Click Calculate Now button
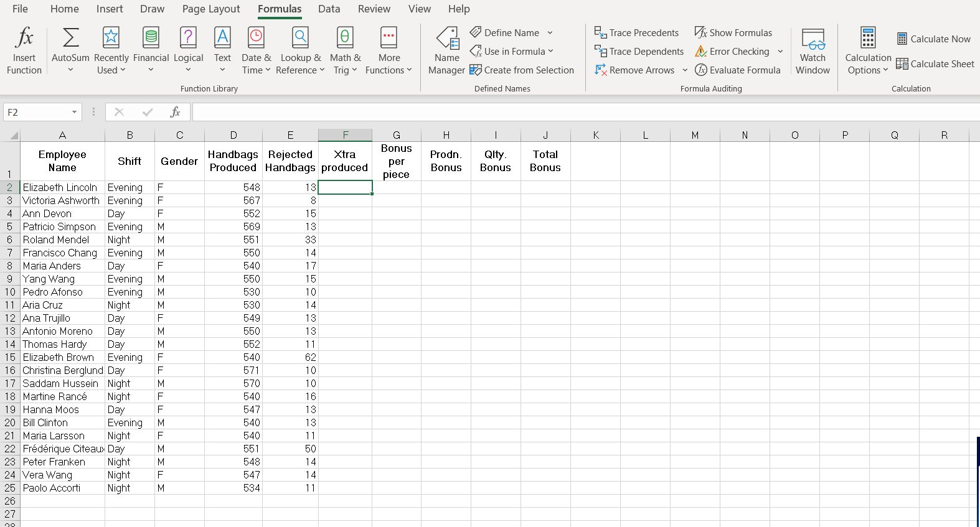The image size is (980, 527). tap(933, 39)
